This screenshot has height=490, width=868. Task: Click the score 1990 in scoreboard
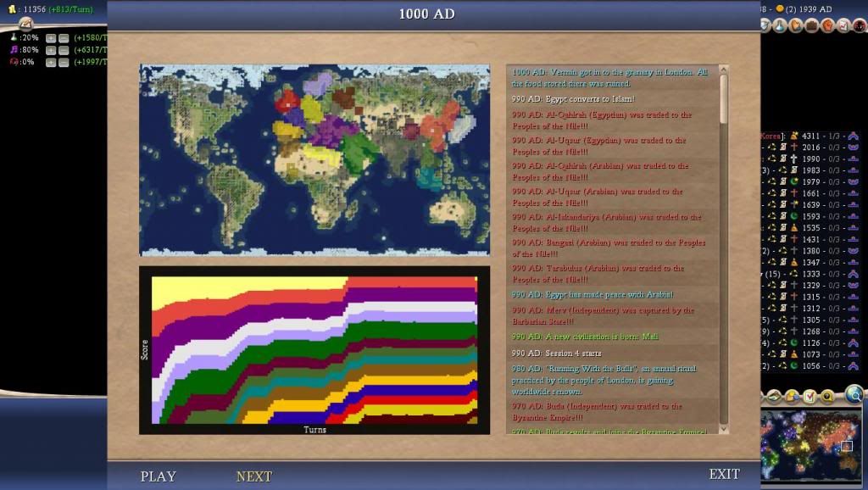click(x=810, y=159)
